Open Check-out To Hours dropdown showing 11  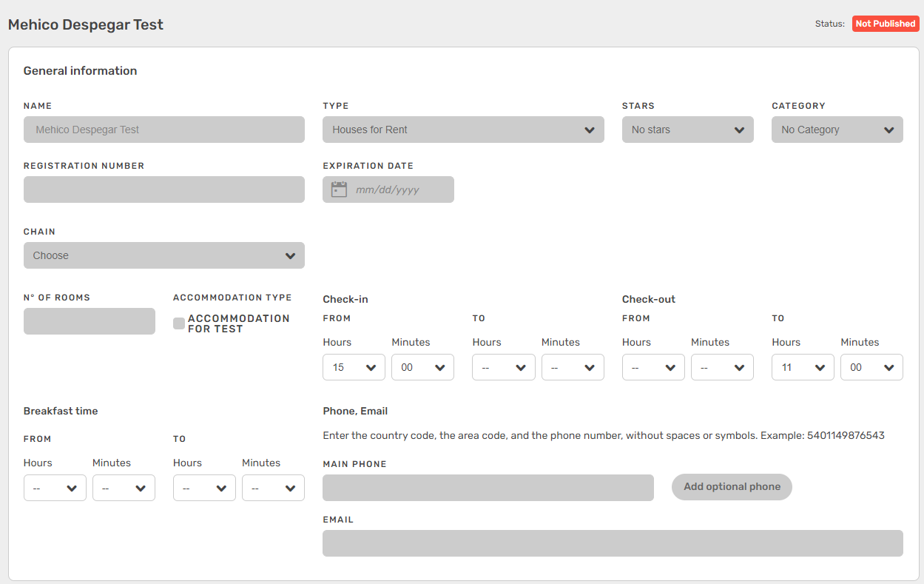(x=802, y=367)
